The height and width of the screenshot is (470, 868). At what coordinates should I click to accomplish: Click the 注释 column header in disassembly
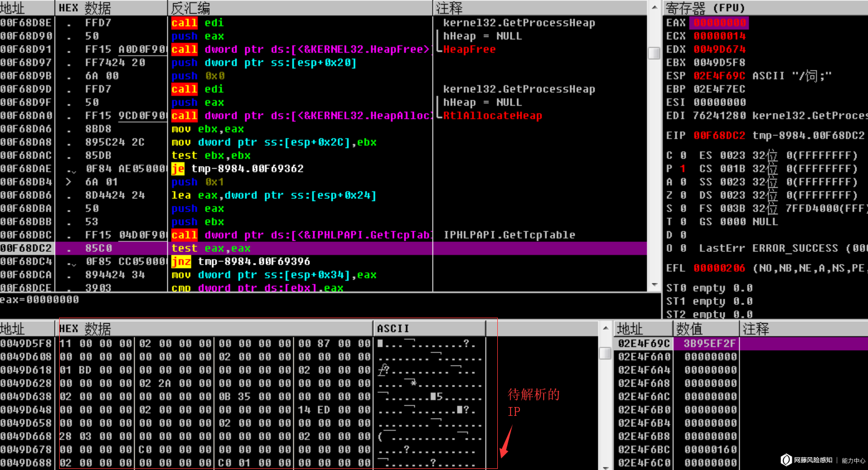click(x=540, y=8)
